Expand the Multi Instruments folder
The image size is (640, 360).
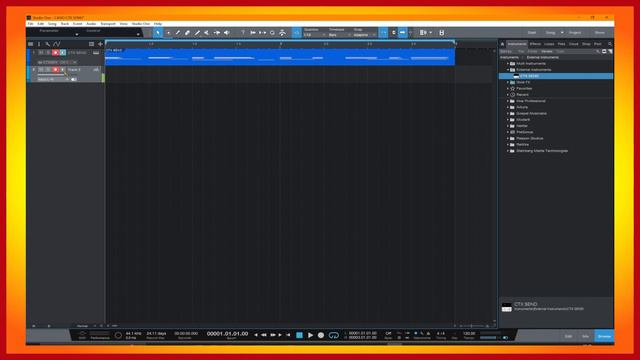coord(508,64)
